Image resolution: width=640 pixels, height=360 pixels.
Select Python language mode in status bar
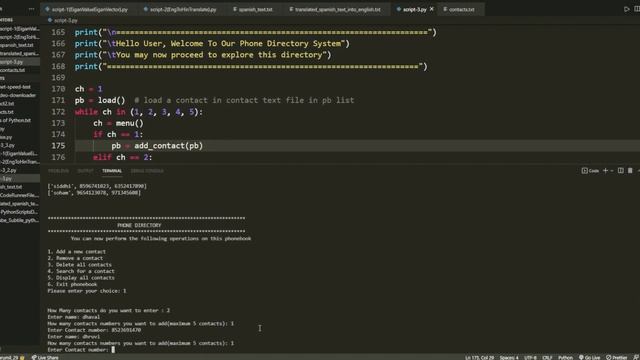click(565, 357)
